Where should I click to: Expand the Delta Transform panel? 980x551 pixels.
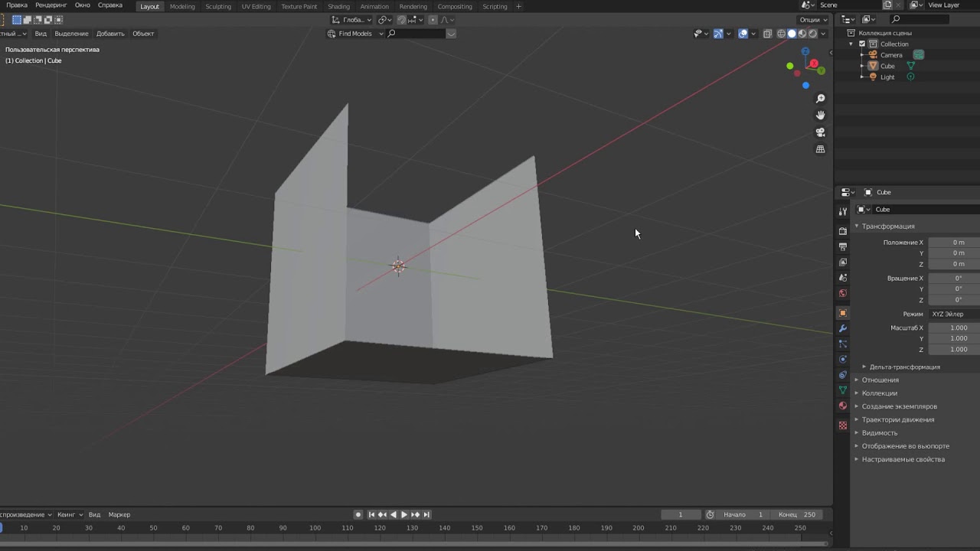pyautogui.click(x=904, y=367)
